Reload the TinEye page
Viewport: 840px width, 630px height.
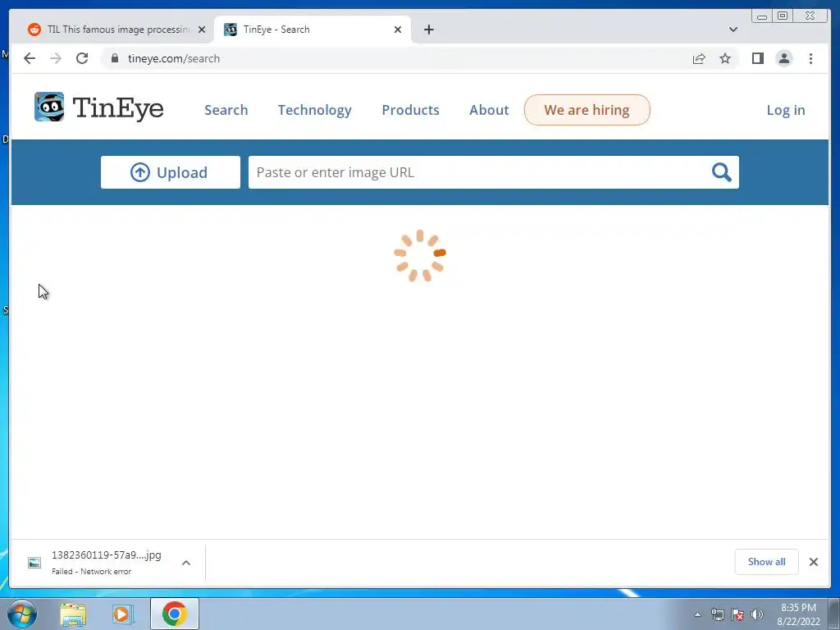(82, 58)
